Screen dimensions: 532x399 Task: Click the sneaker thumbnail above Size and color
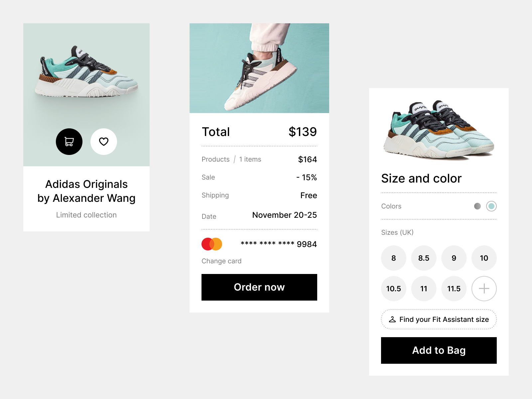[x=438, y=130]
